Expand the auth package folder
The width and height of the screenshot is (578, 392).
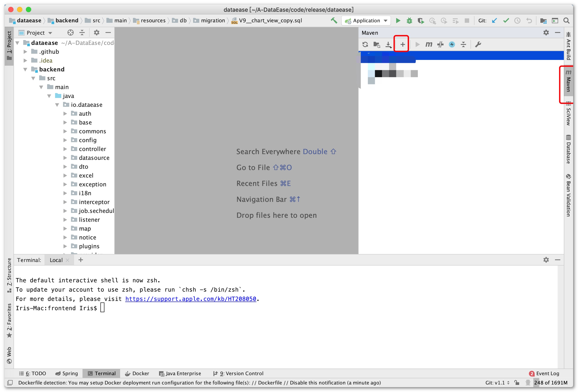[x=65, y=114]
